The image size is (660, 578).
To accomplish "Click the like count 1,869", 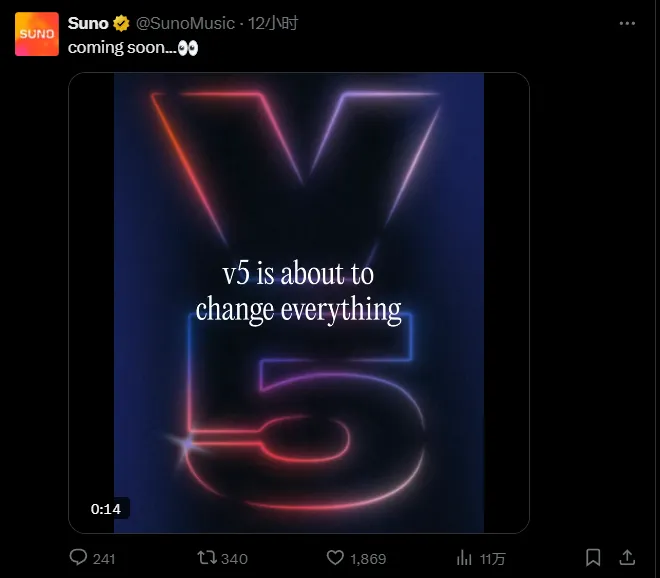I will 369,558.
